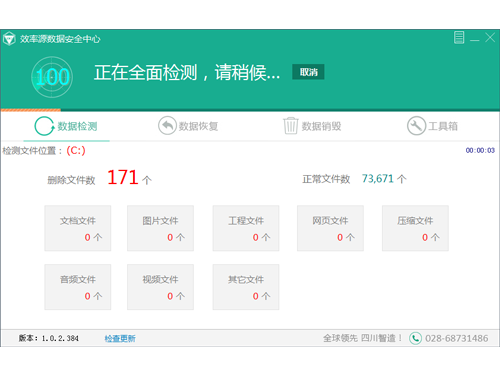Open the 压缩文件 category tile
This screenshot has width=500, height=375.
pyautogui.click(x=415, y=228)
